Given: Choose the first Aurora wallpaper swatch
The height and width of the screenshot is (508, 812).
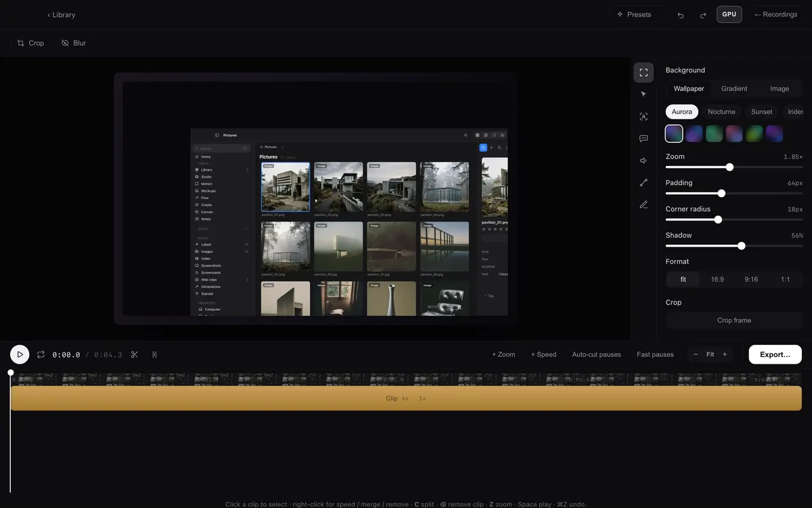Looking at the screenshot, I should tap(674, 133).
